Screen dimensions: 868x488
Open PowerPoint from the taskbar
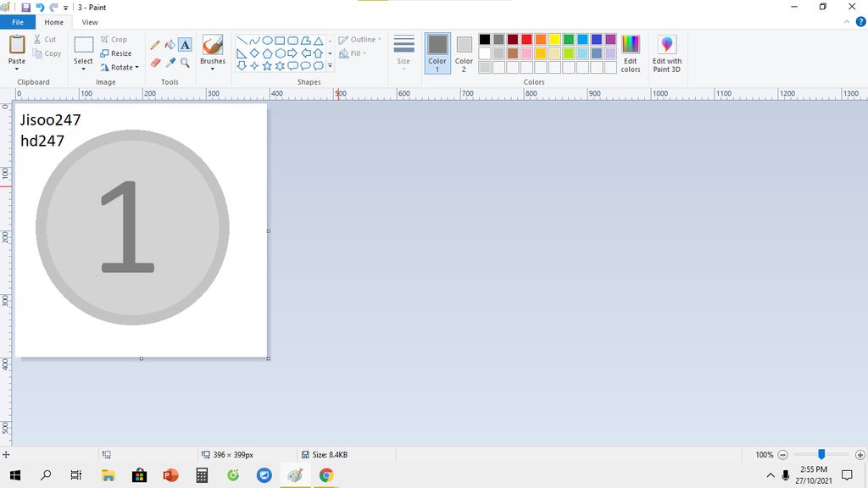pos(170,475)
